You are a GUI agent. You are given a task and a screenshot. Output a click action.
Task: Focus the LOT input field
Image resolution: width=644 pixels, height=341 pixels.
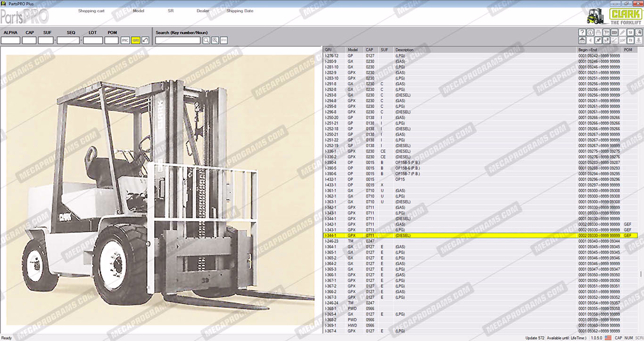[x=93, y=41]
